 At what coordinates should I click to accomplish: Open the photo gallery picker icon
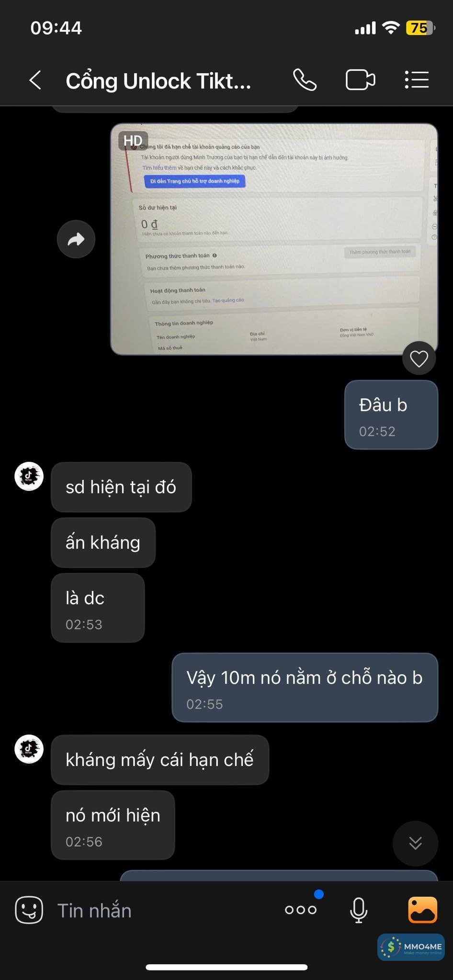pyautogui.click(x=422, y=910)
